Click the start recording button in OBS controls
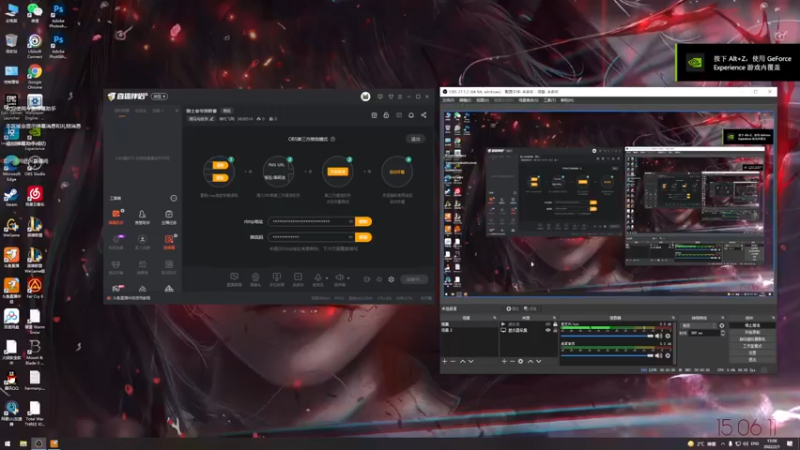Image resolution: width=800 pixels, height=450 pixels. point(752,332)
